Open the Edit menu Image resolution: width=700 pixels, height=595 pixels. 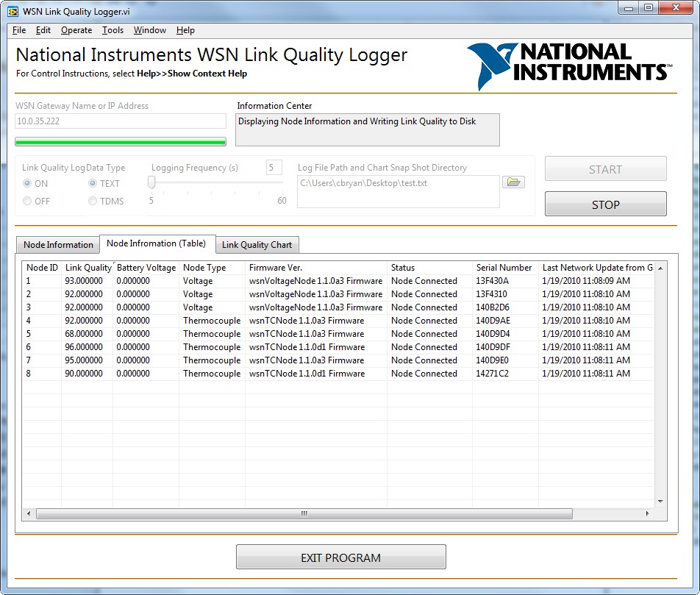point(43,30)
